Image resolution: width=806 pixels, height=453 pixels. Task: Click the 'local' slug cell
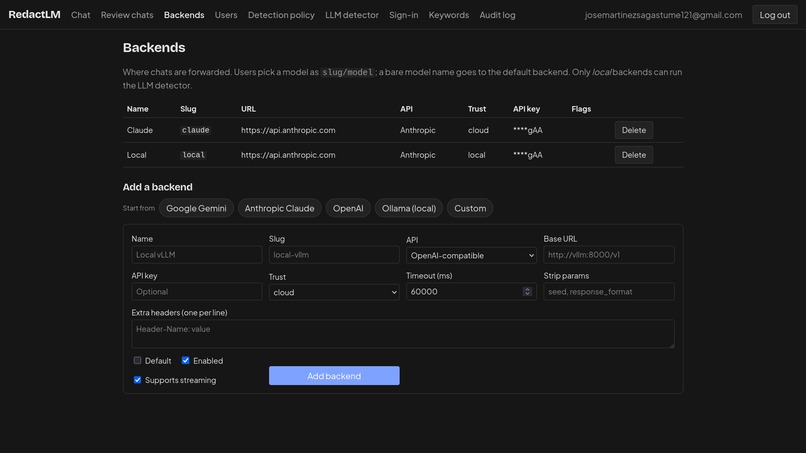(x=193, y=155)
